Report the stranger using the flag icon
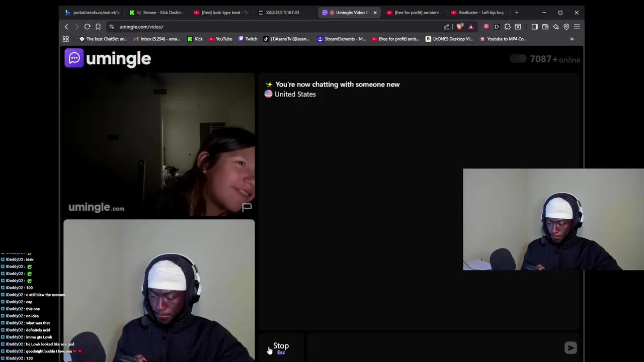 tap(247, 207)
